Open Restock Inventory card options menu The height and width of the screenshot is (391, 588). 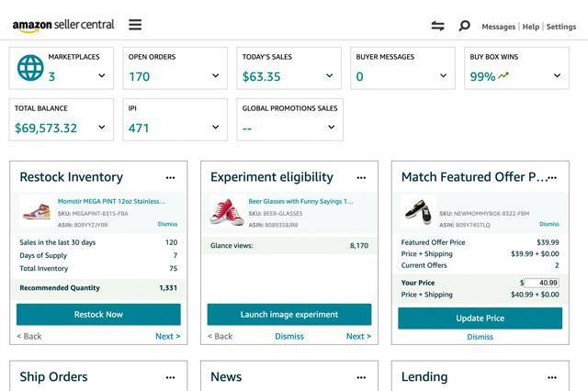(170, 178)
